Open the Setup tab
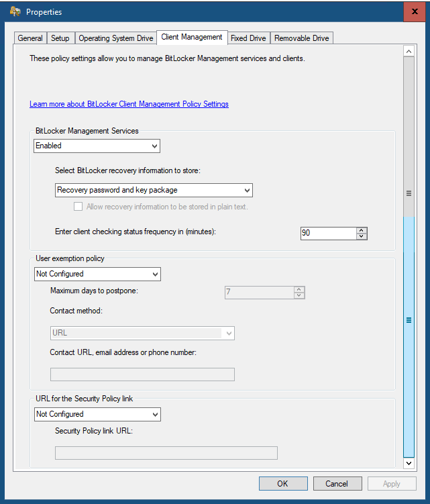The height and width of the screenshot is (504, 430). pyautogui.click(x=60, y=38)
